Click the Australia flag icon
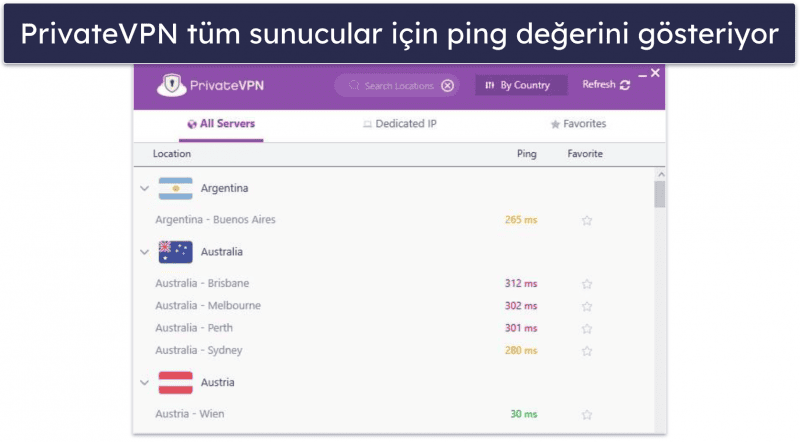 coord(176,252)
